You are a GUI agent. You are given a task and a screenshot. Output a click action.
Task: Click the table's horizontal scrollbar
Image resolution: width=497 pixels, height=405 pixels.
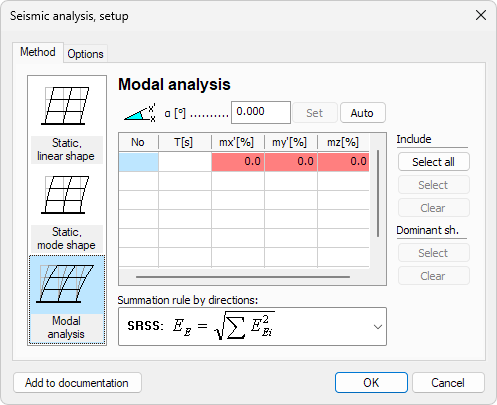point(243,277)
